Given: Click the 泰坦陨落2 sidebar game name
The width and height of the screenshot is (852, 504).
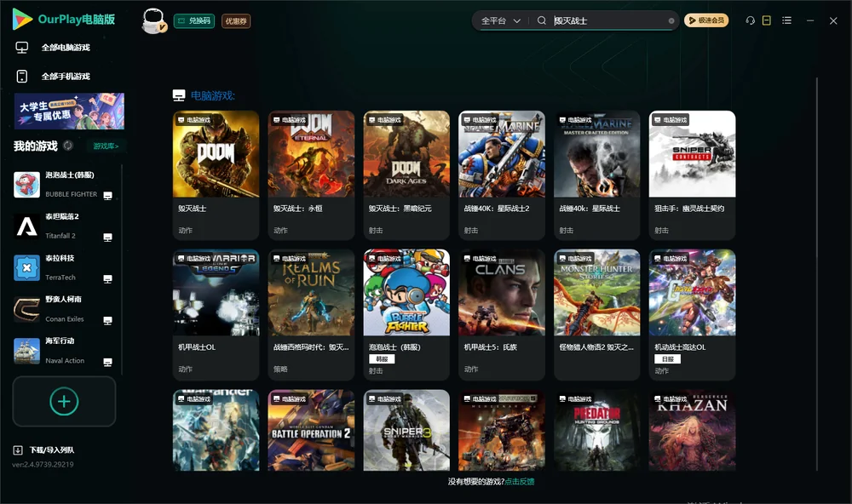Looking at the screenshot, I should [x=62, y=217].
